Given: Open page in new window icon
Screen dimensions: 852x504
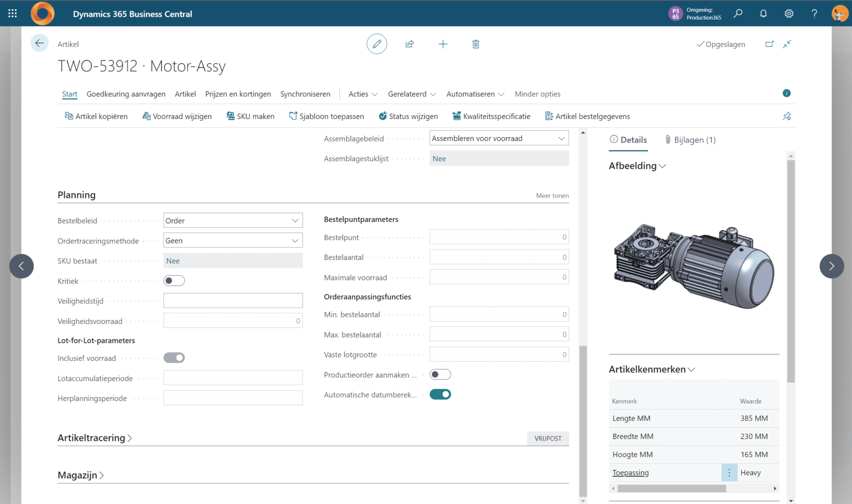Looking at the screenshot, I should point(769,44).
